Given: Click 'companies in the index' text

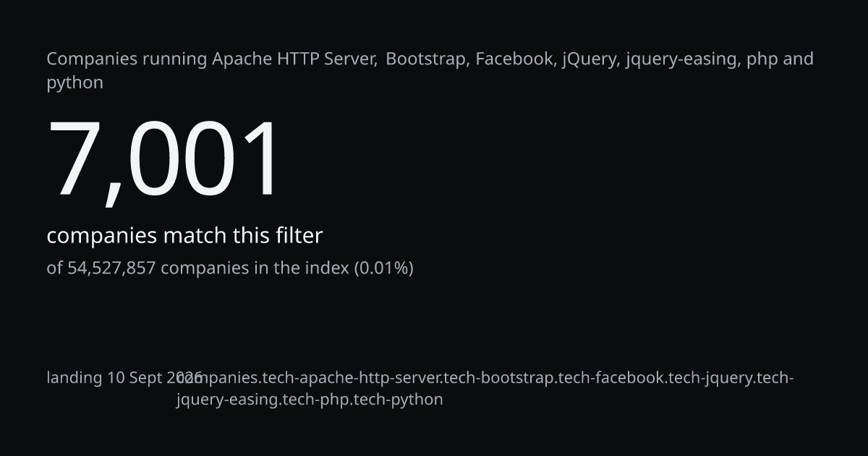Looking at the screenshot, I should point(255,269).
